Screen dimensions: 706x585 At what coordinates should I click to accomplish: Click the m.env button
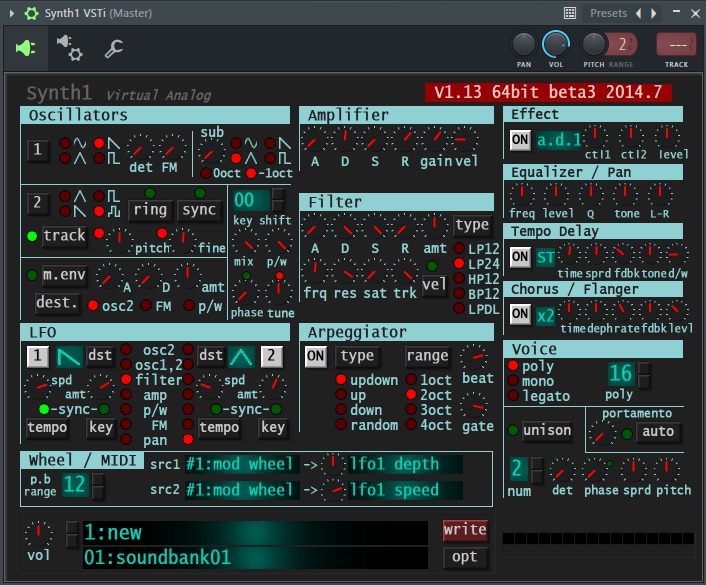[64, 274]
